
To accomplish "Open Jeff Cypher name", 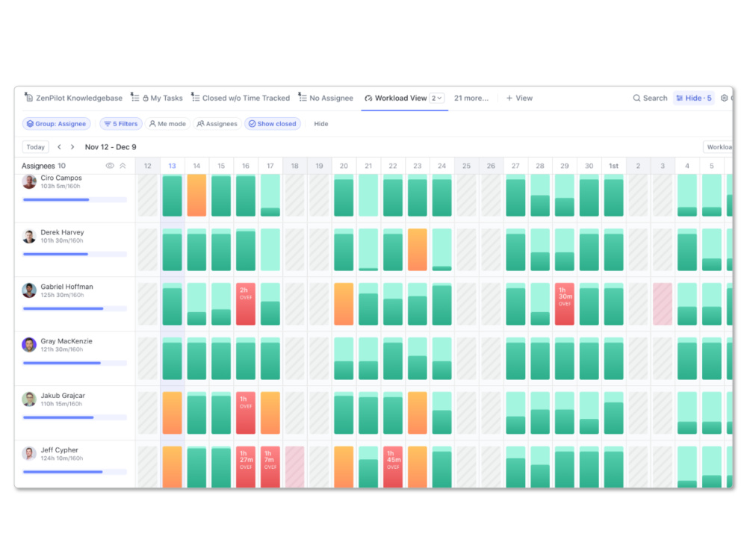I will coord(59,450).
